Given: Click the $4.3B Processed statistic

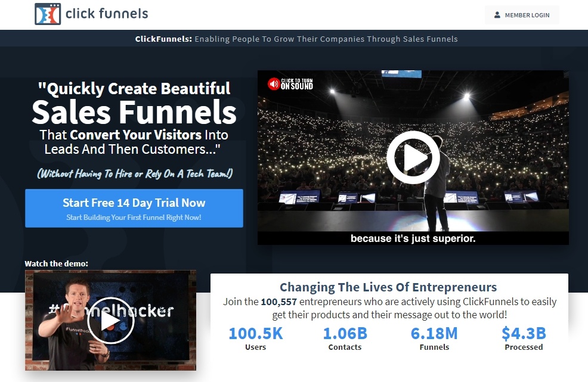Looking at the screenshot, I should click(x=524, y=338).
